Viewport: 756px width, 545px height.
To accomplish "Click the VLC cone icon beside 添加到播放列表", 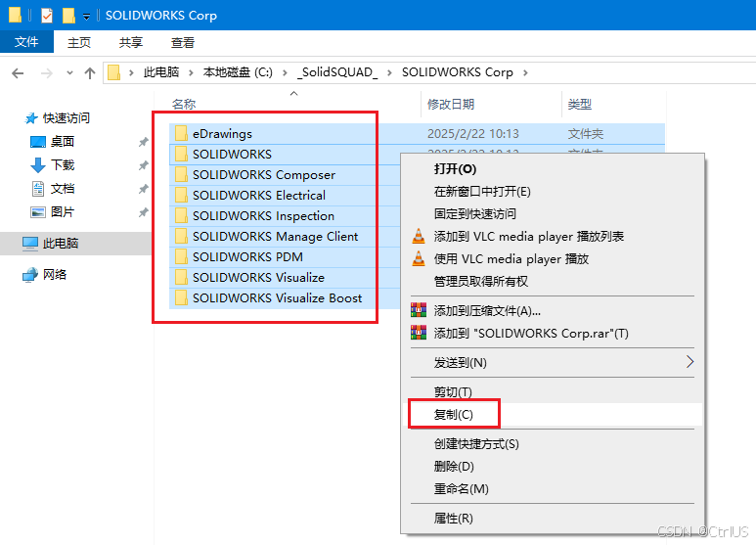I will [419, 236].
